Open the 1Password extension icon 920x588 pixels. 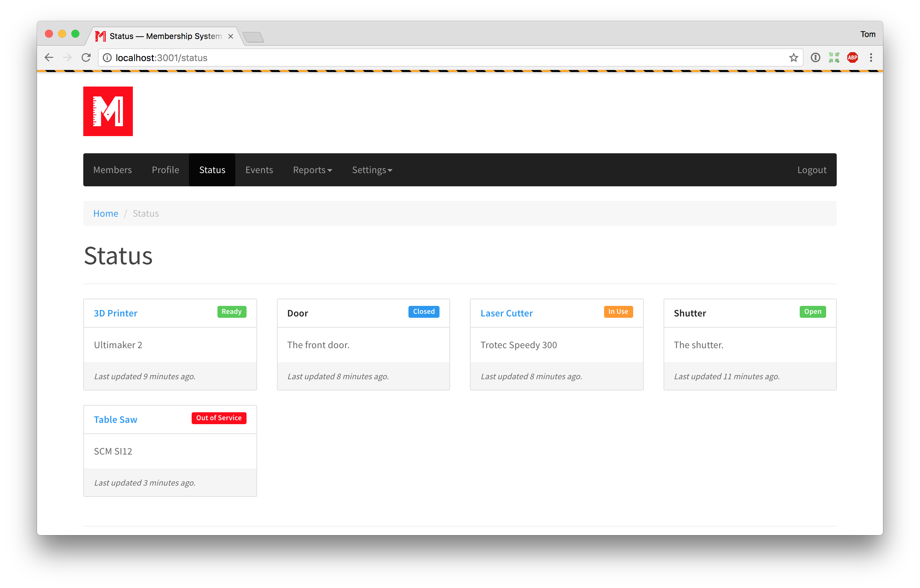815,58
